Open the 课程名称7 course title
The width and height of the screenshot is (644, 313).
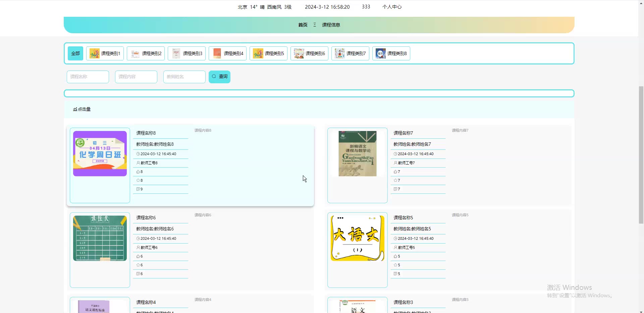[x=403, y=133]
